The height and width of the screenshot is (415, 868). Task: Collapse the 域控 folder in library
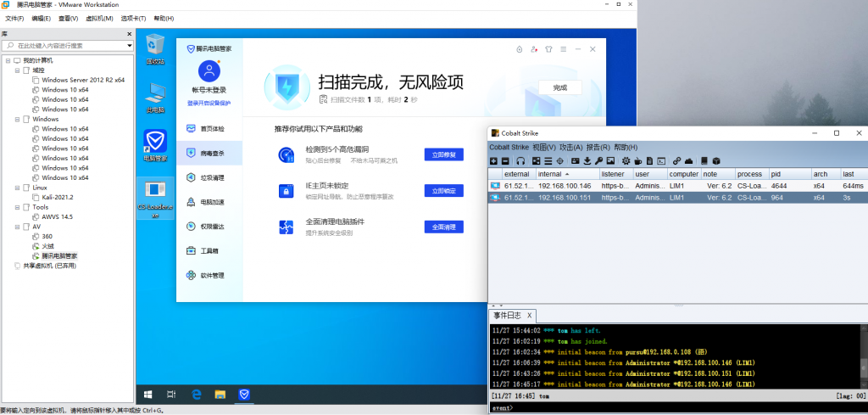(17, 70)
